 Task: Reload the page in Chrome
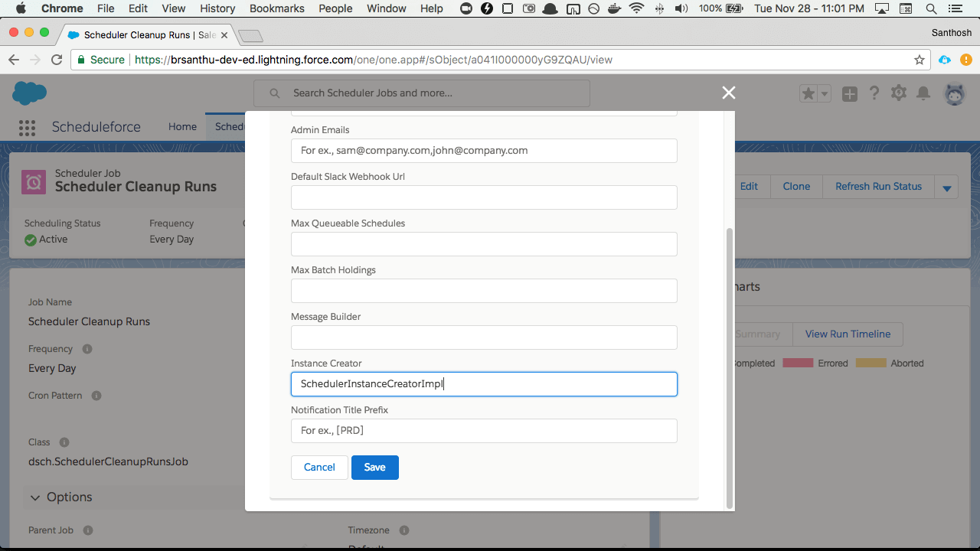click(57, 60)
